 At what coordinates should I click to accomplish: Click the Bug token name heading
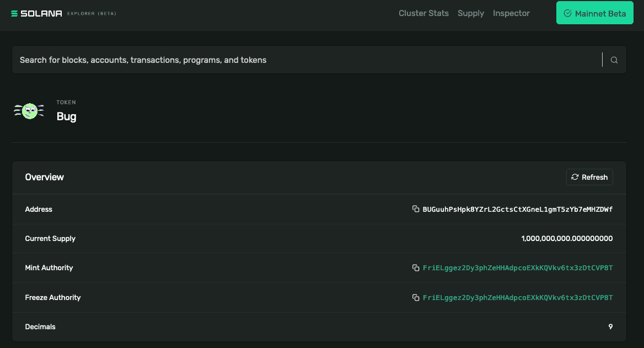click(x=66, y=116)
